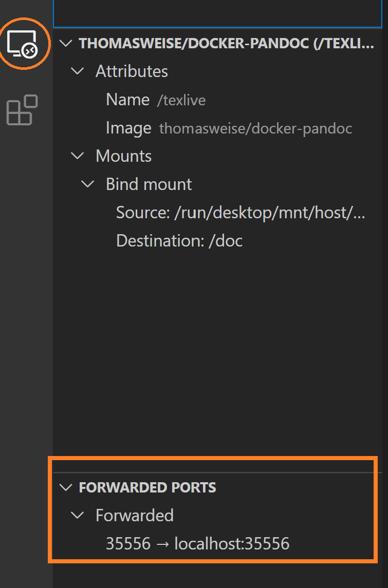Click the Attributes label

132,71
